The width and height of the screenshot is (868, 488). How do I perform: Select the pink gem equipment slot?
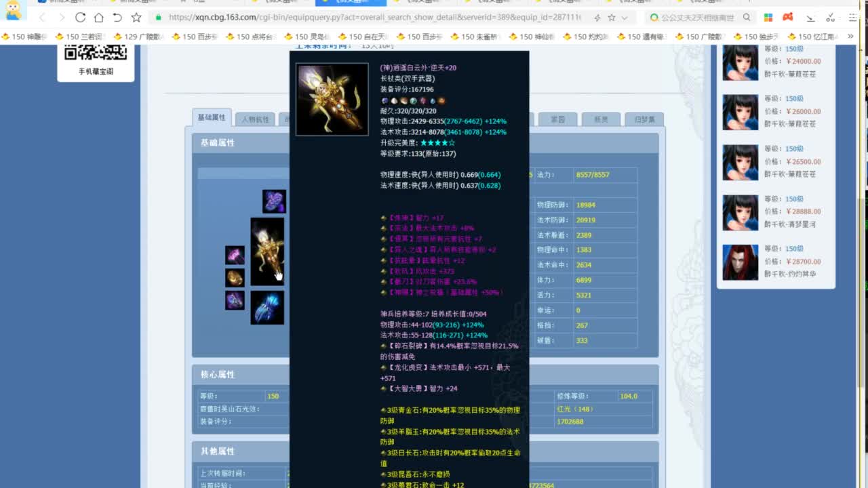click(235, 256)
